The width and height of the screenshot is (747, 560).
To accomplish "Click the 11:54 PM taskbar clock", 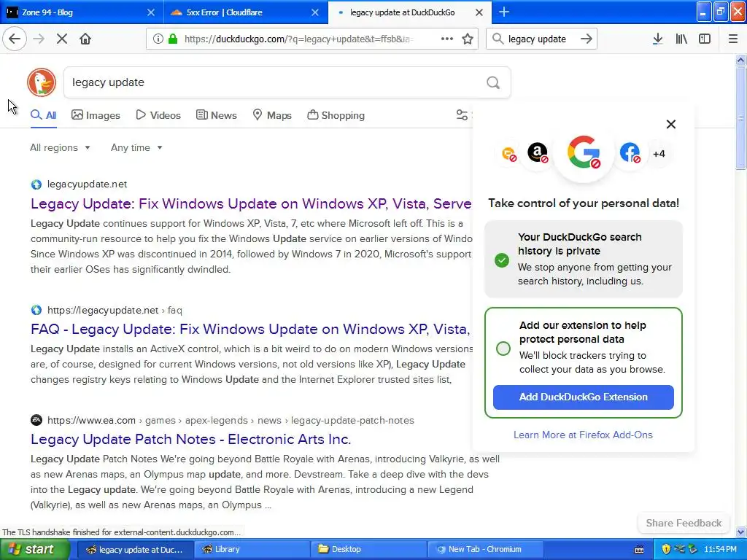I will coord(720,550).
